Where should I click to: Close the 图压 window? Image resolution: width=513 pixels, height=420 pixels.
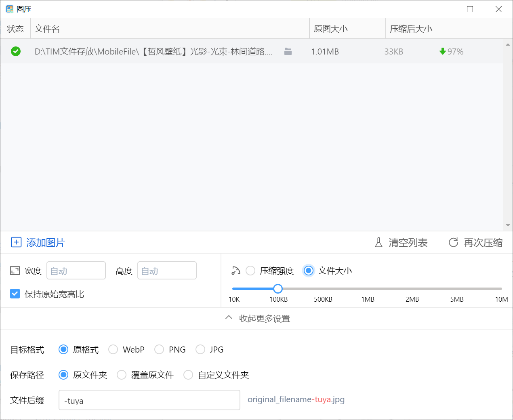[x=498, y=9]
